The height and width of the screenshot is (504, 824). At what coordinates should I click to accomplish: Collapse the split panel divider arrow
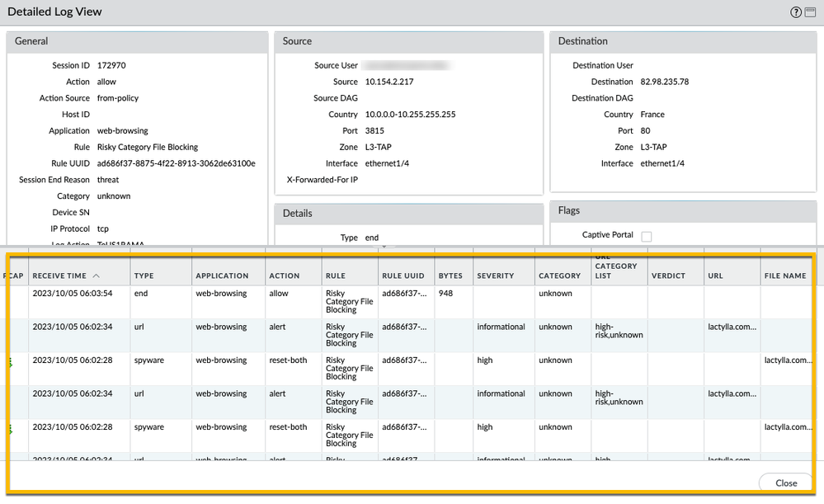point(384,247)
